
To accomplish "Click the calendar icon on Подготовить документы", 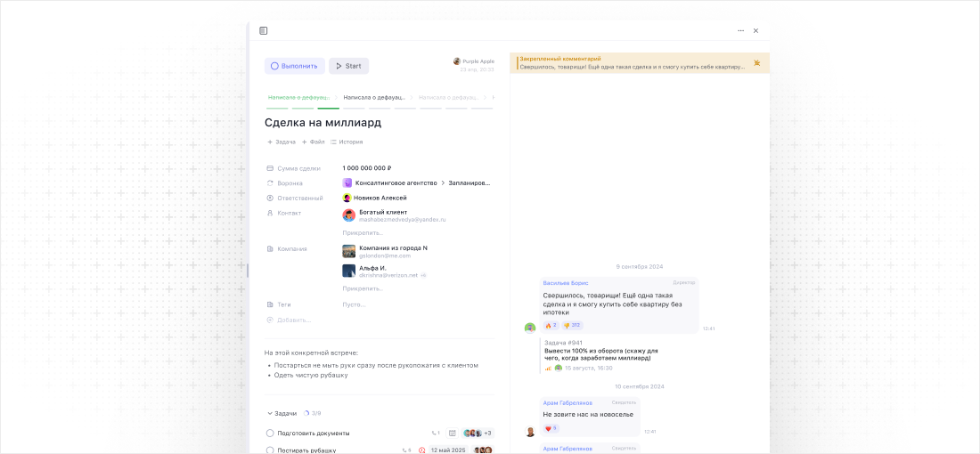I will coord(452,433).
